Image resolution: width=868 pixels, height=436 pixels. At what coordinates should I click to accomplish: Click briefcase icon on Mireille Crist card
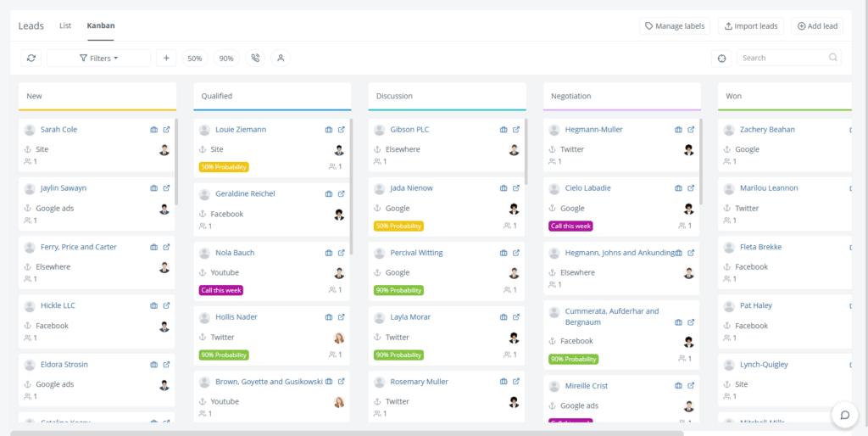tap(679, 386)
